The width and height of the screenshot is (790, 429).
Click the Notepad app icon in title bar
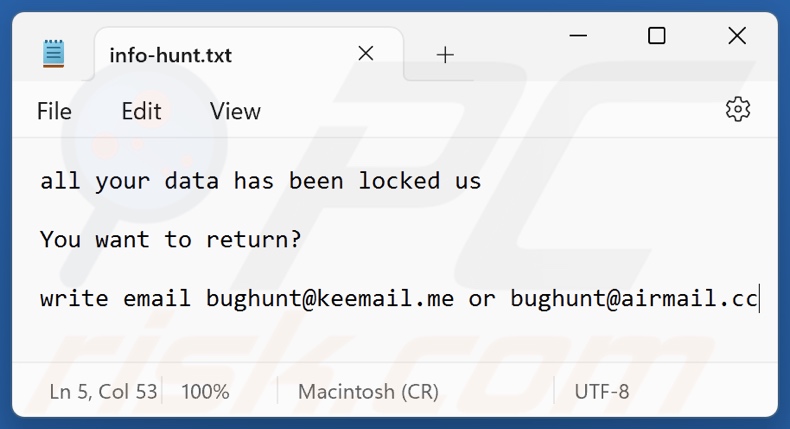pos(54,54)
